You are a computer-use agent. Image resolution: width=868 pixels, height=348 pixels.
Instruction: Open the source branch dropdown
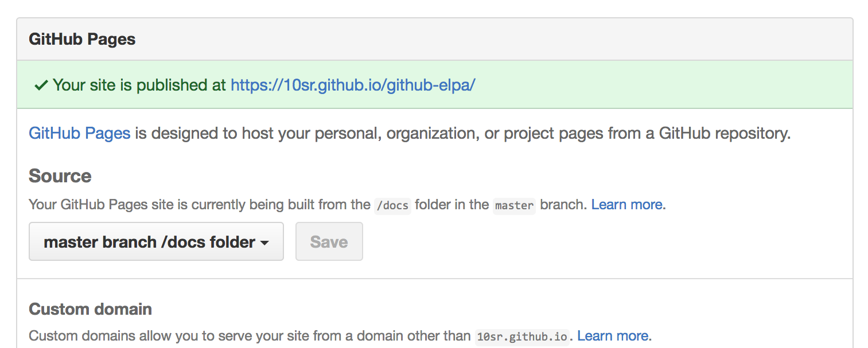coord(156,242)
